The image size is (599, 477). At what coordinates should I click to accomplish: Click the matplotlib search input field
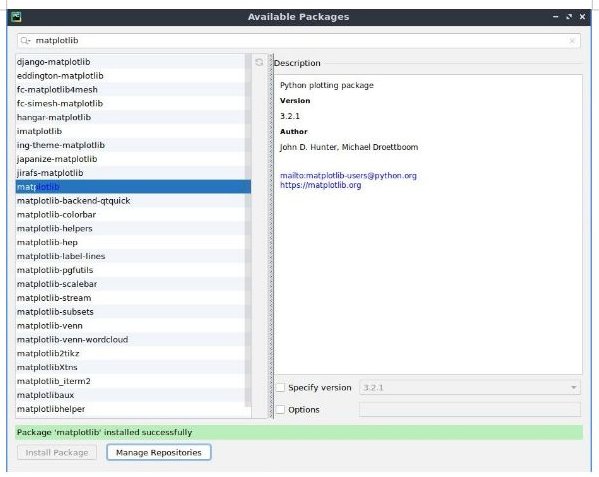tap(299, 40)
